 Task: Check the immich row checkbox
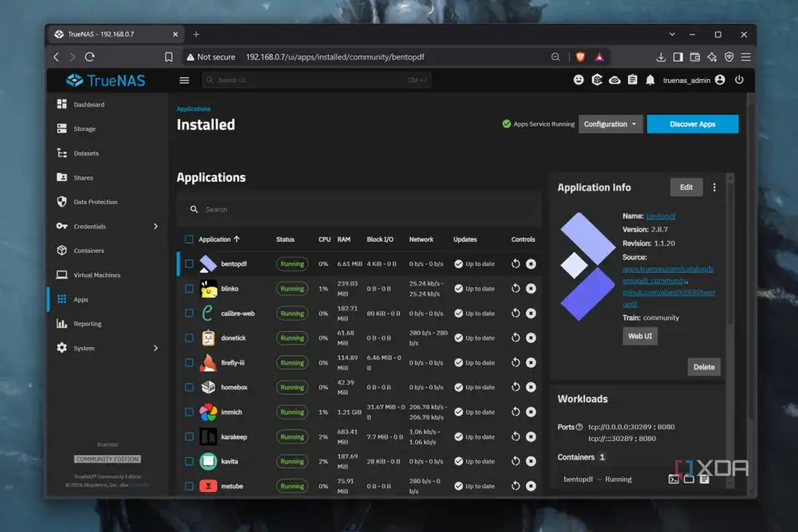(189, 412)
